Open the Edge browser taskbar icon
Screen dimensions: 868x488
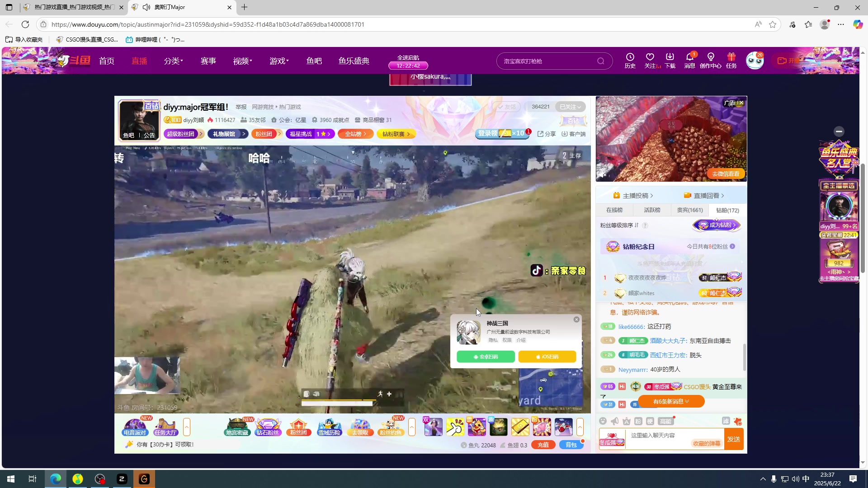pos(56,479)
